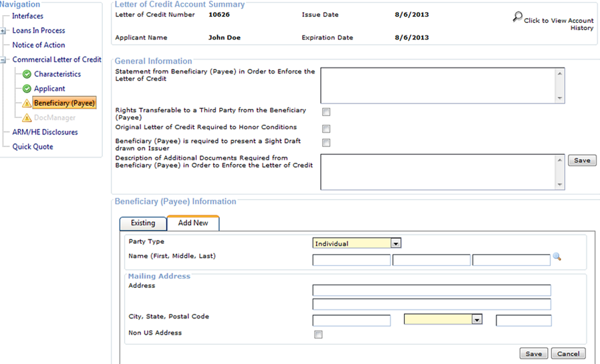Click the second Address line field
This screenshot has width=600, height=364.
432,305
